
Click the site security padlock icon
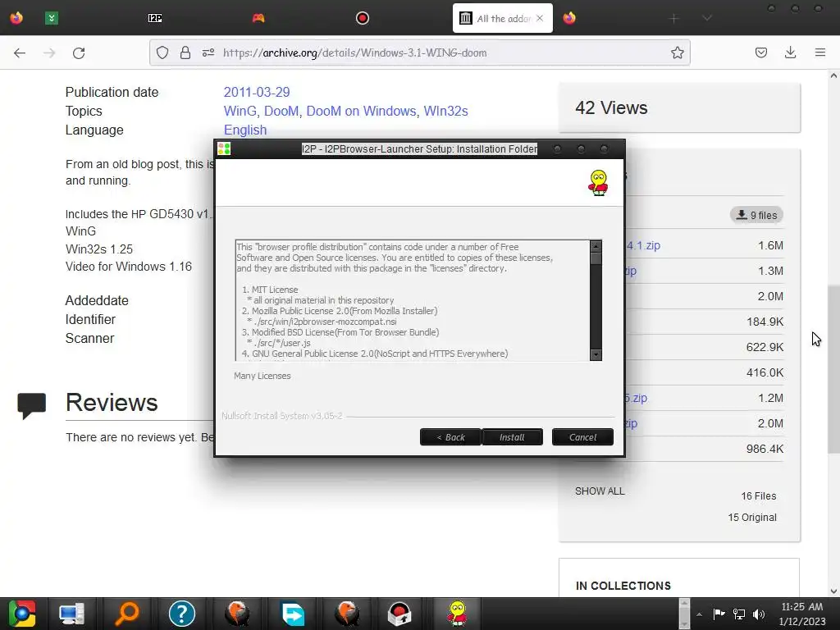(x=185, y=52)
